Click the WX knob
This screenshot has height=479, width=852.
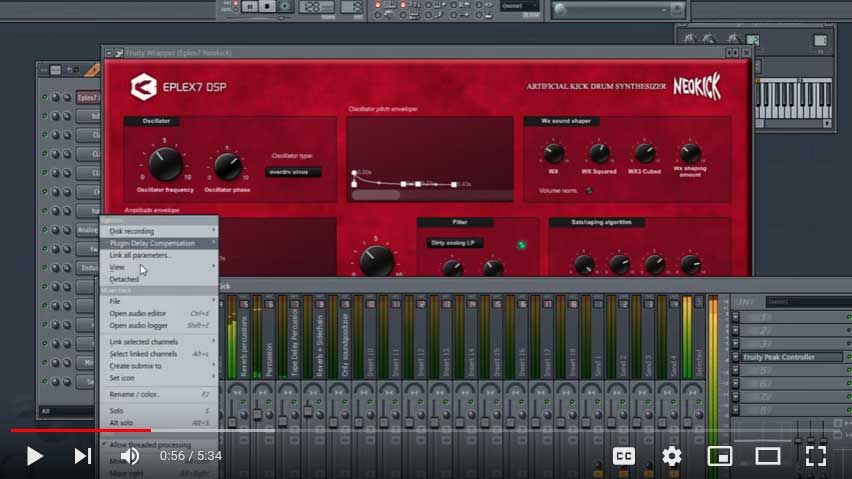click(553, 154)
